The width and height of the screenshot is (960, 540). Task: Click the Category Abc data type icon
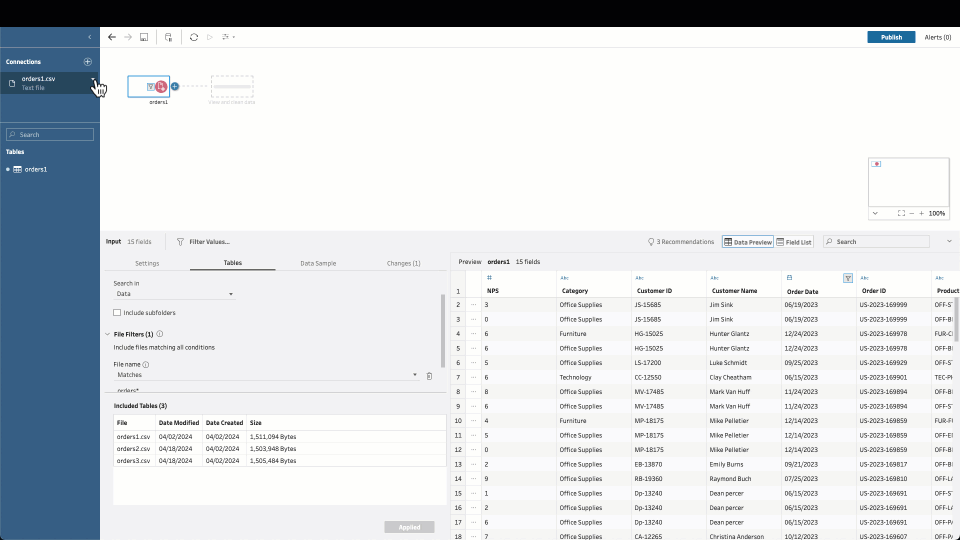(x=564, y=278)
